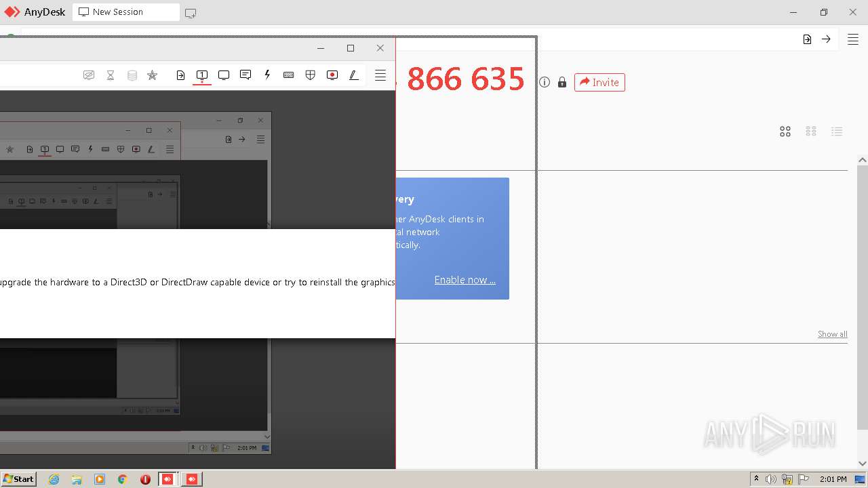This screenshot has height=488, width=868.
Task: Open the Actions lightning bolt menu
Action: [267, 75]
